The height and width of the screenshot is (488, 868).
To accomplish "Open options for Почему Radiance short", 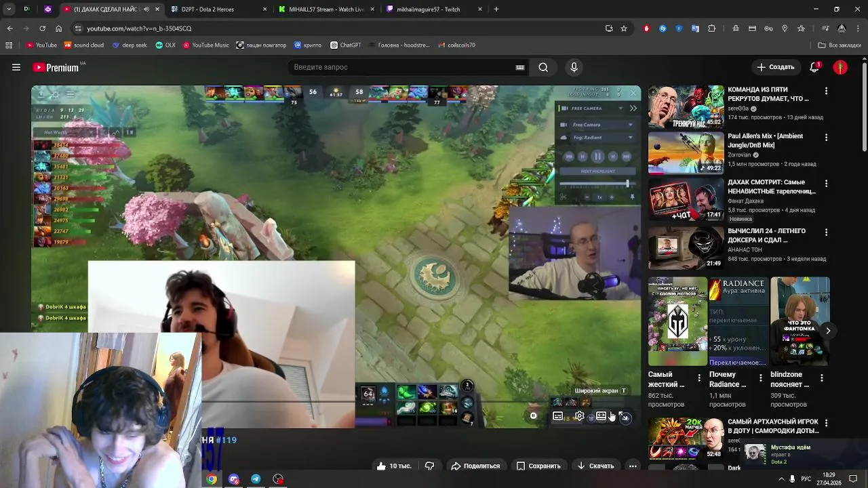I will point(760,378).
